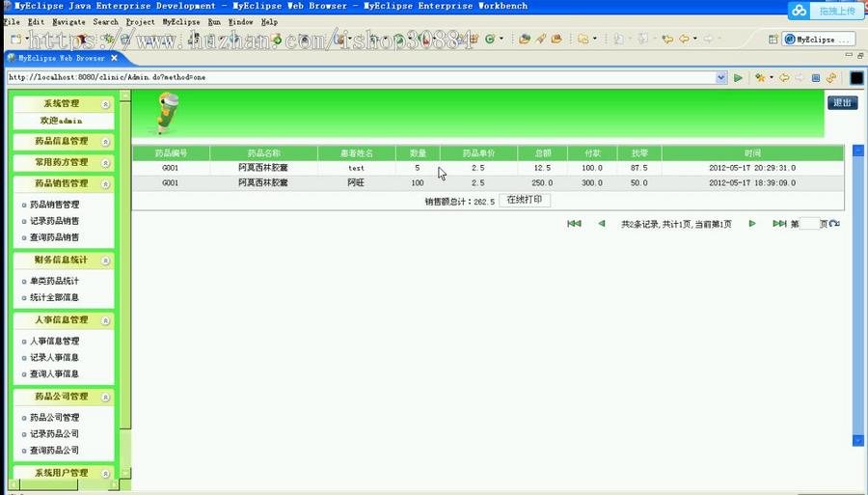Click the green Go arrow beside the URL bar
The width and height of the screenshot is (868, 495).
738,78
